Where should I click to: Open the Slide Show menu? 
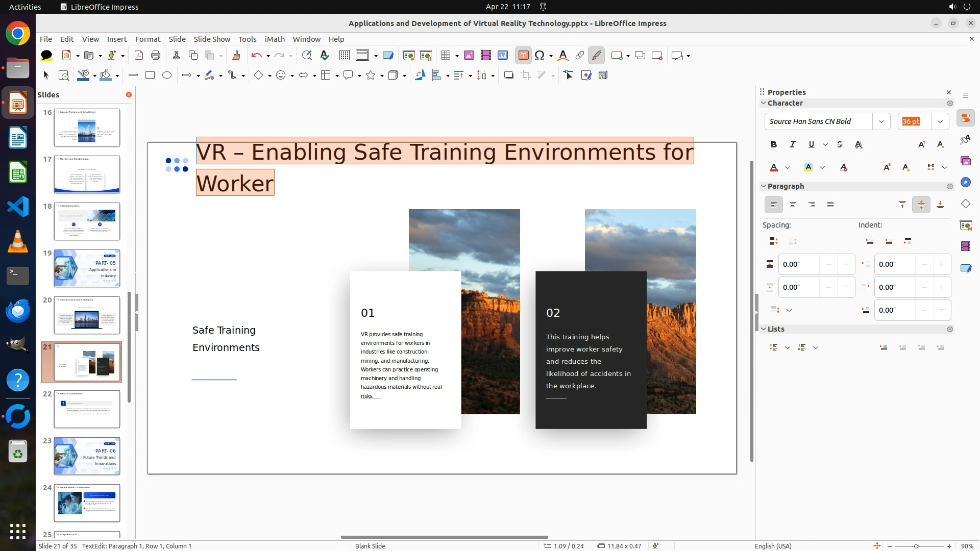coord(212,39)
